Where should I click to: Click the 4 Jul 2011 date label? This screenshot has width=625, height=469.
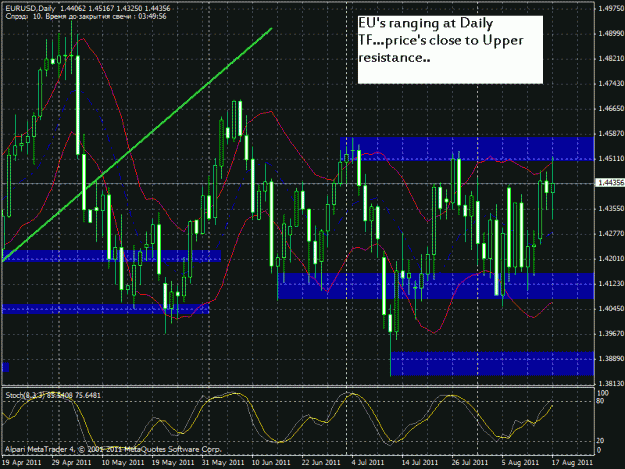368,462
